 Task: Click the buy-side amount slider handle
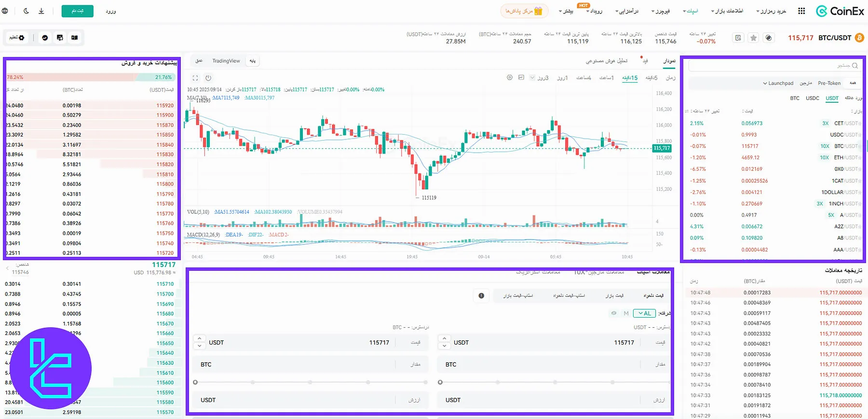pos(440,382)
